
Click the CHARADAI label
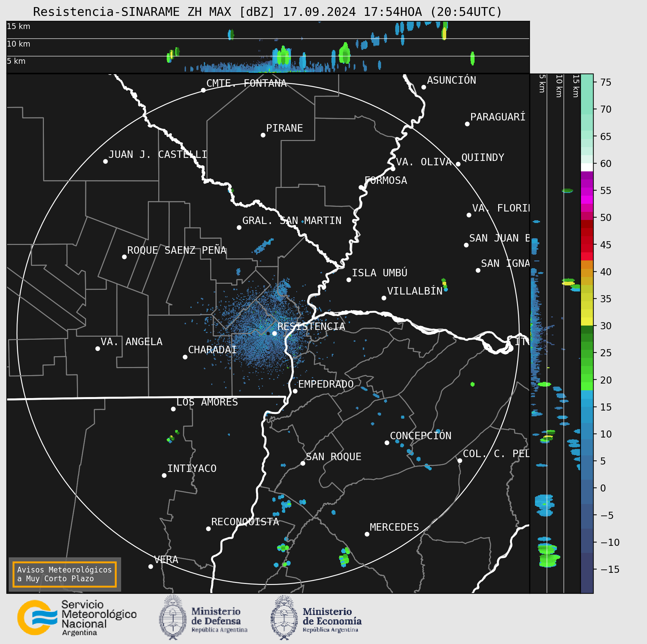(212, 349)
